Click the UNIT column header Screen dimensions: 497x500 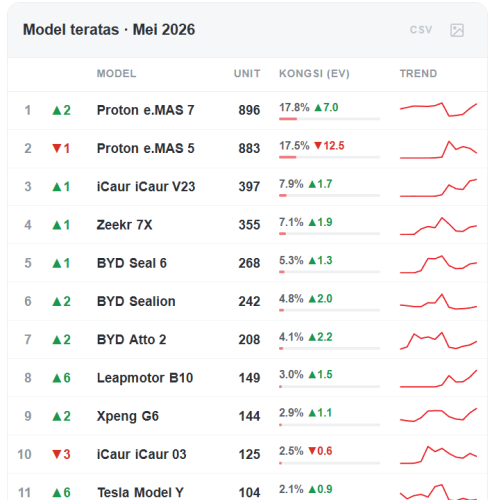[247, 73]
